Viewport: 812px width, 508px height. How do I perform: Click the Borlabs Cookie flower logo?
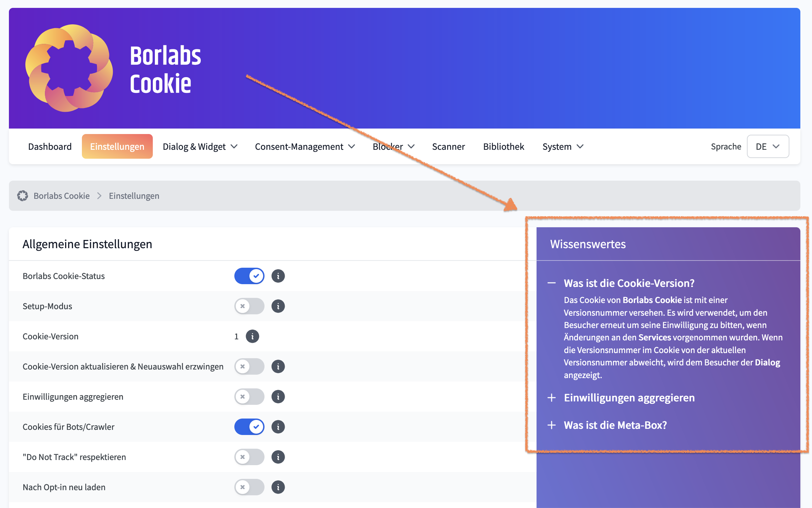coord(69,68)
